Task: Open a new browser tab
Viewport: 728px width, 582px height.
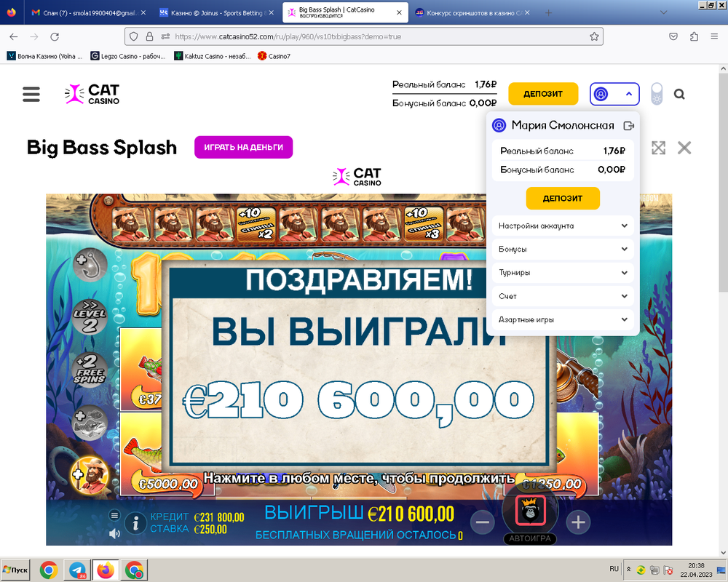Action: [548, 13]
